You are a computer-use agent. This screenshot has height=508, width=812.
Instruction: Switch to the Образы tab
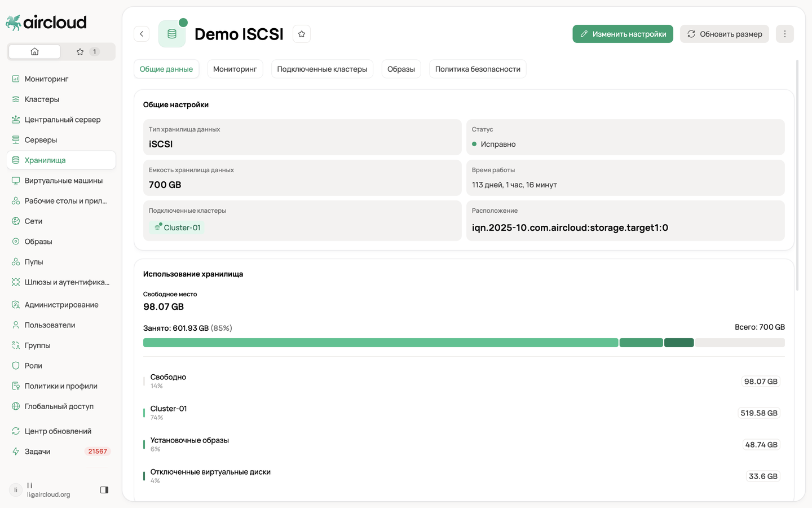(x=401, y=69)
